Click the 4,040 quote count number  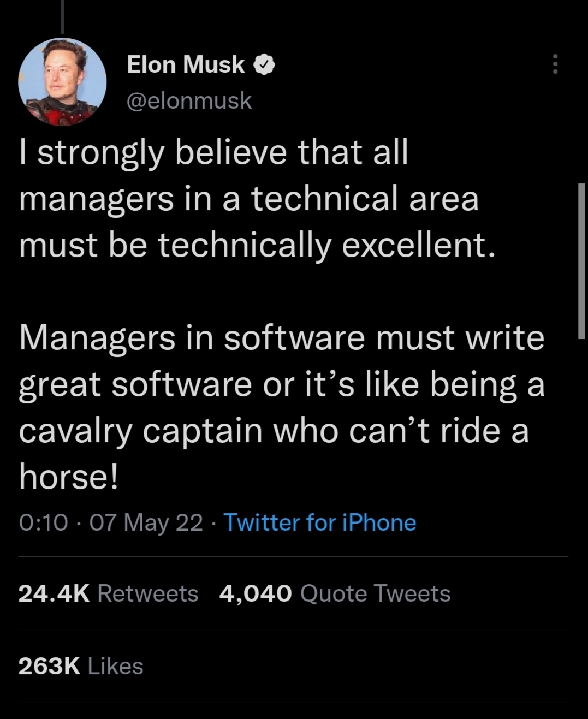click(256, 593)
